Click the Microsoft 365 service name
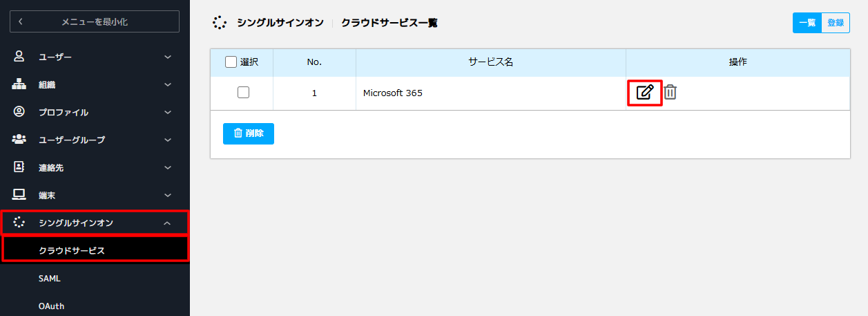Screen dimensions: 868x316 coord(393,93)
